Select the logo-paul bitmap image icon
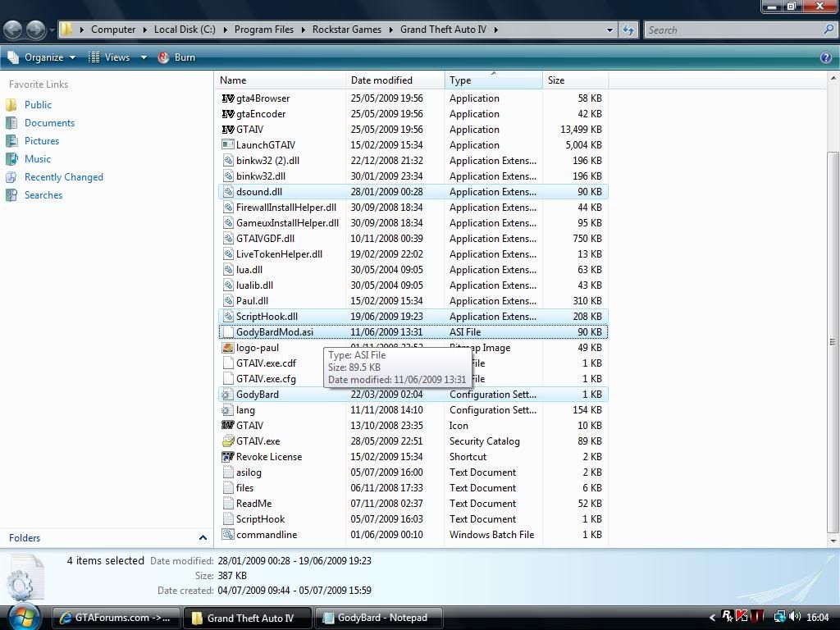This screenshot has width=840, height=630. point(228,348)
